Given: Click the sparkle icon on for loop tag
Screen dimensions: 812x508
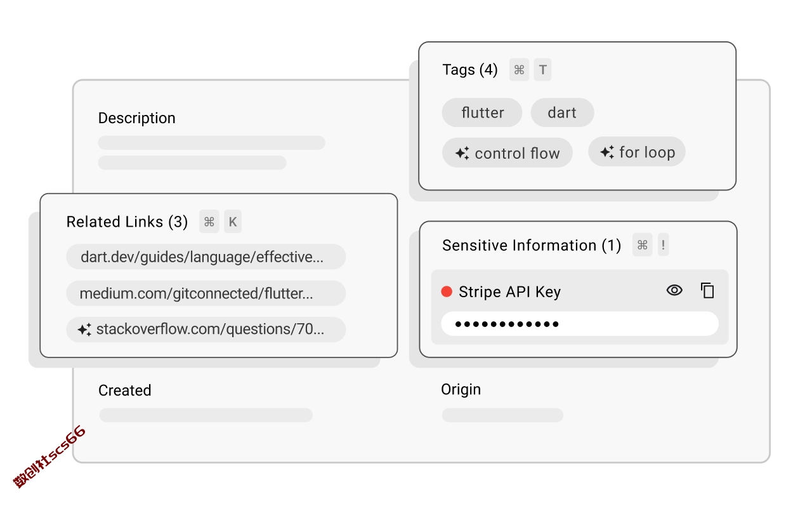Looking at the screenshot, I should (x=607, y=152).
